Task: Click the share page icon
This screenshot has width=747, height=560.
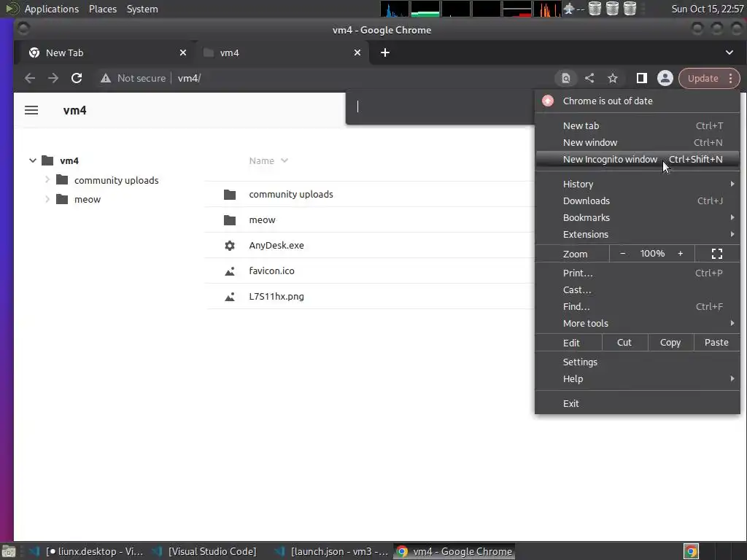Action: point(589,78)
